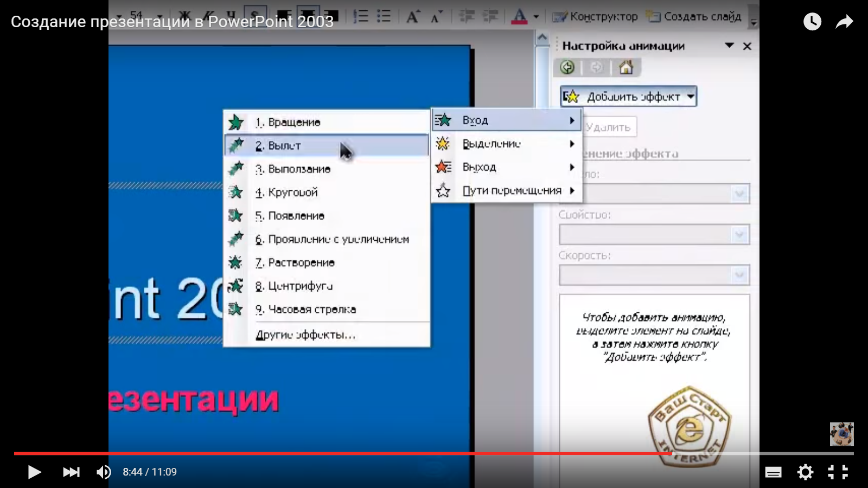Image resolution: width=868 pixels, height=488 pixels.
Task: Play the video
Action: point(34,472)
